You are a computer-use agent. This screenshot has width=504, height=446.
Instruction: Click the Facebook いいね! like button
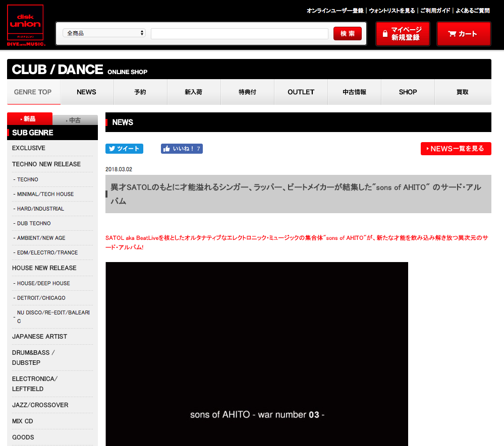point(182,149)
